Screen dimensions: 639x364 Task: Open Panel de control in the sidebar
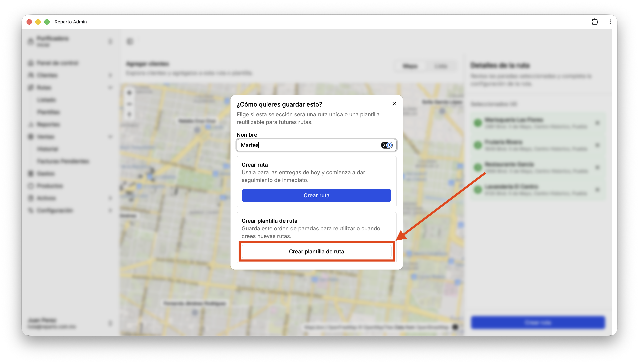57,63
